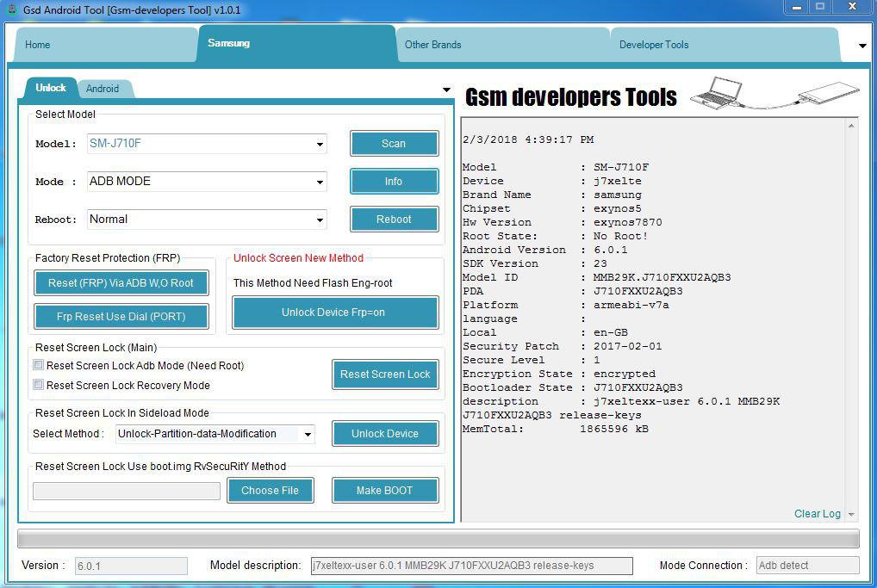
Task: Expand the Model SM-J710F dropdown
Action: click(x=320, y=145)
